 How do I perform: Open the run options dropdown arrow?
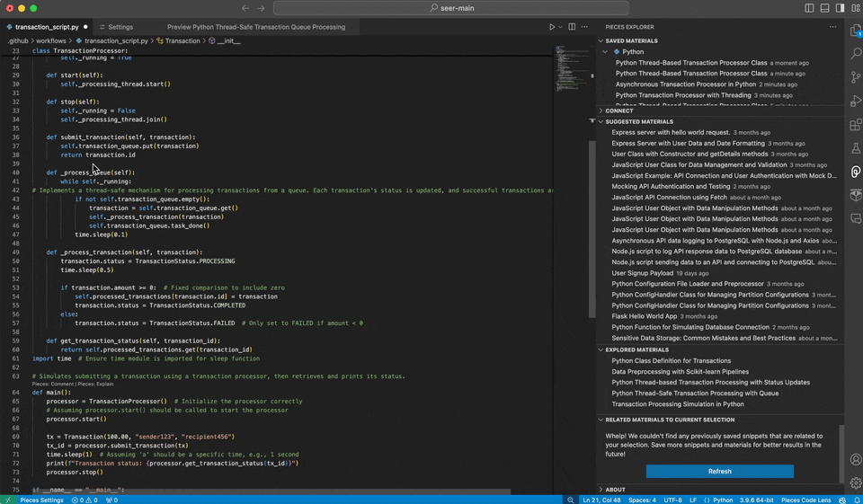(561, 27)
